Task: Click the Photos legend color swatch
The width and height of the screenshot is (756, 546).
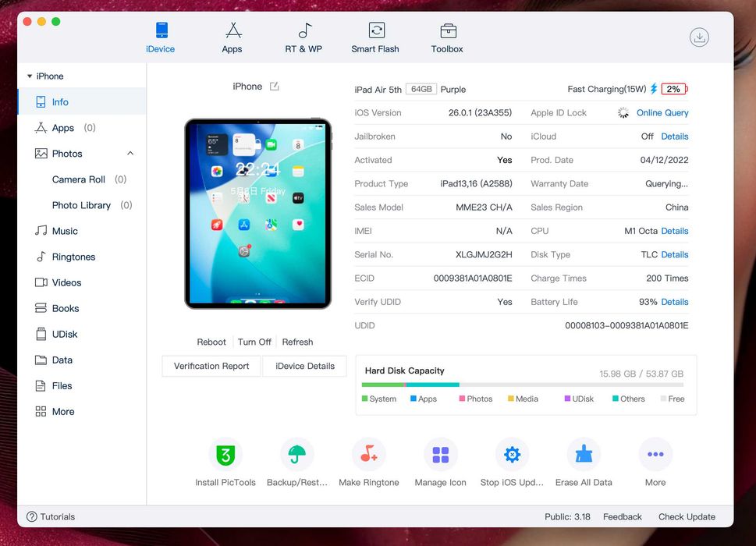Action: 462,399
